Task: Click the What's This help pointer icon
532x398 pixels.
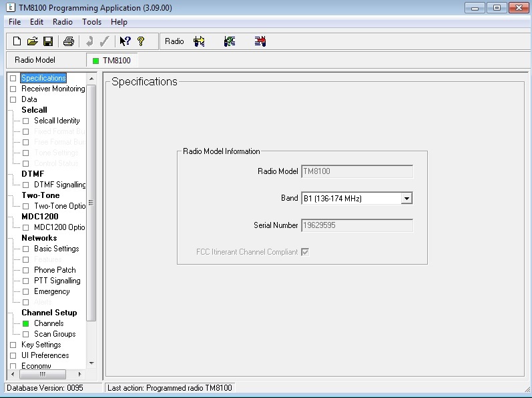Action: [125, 41]
